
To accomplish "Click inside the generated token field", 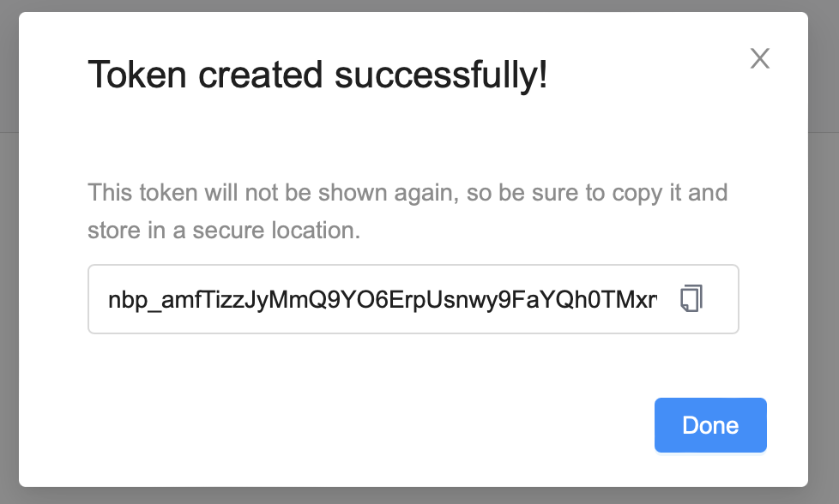I will coord(382,299).
